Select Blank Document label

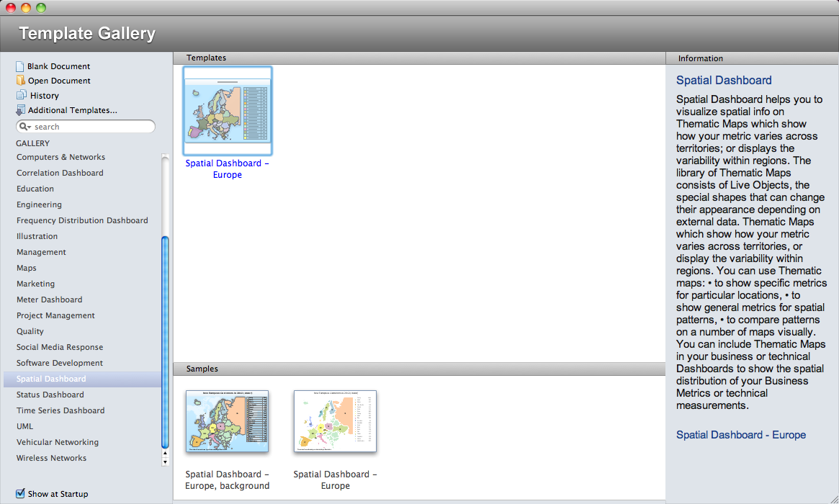click(59, 66)
